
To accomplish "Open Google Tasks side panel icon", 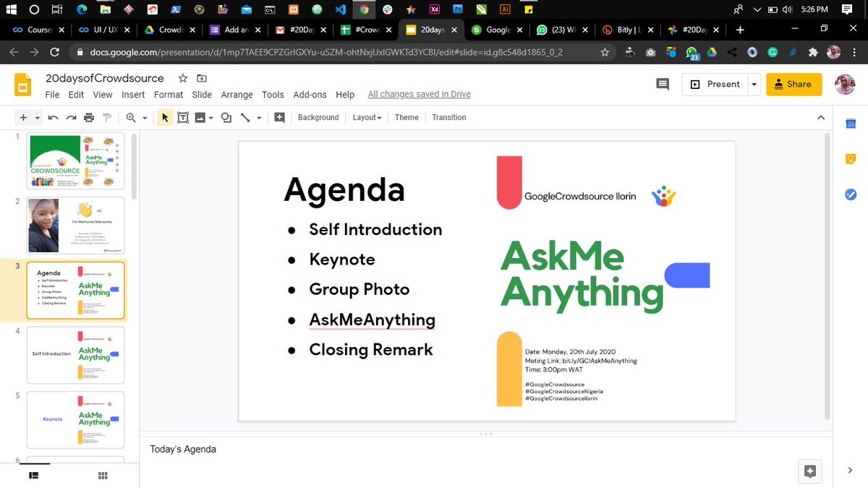I will (x=851, y=194).
